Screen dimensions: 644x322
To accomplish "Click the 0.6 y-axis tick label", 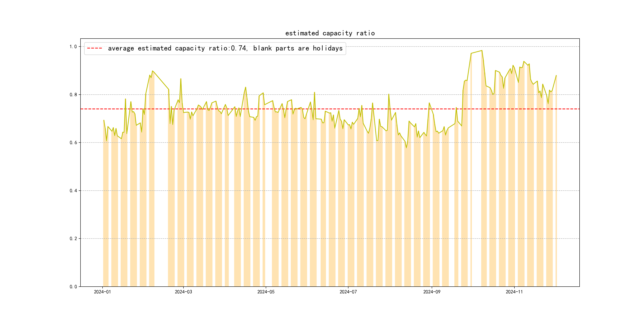I will pos(73,143).
